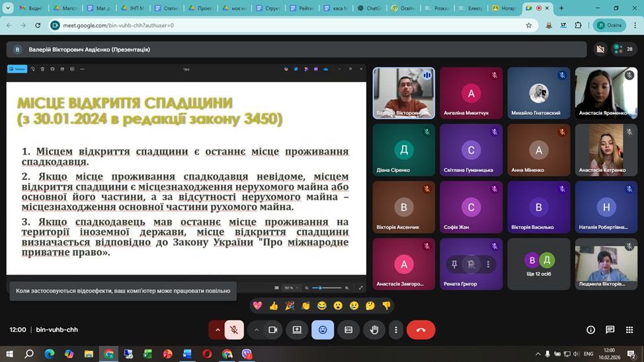Viewport: 644px width, 362px height.
Task: Go back with the browser back arrow
Action: coord(9,26)
